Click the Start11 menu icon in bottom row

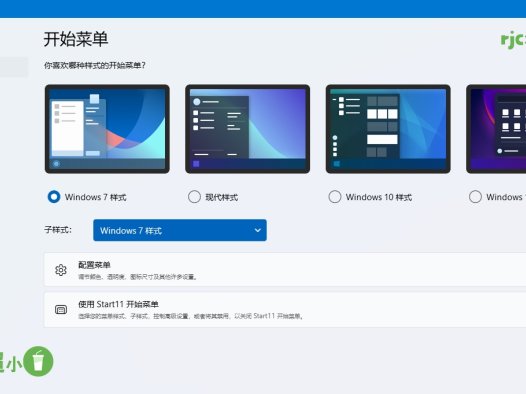61,309
